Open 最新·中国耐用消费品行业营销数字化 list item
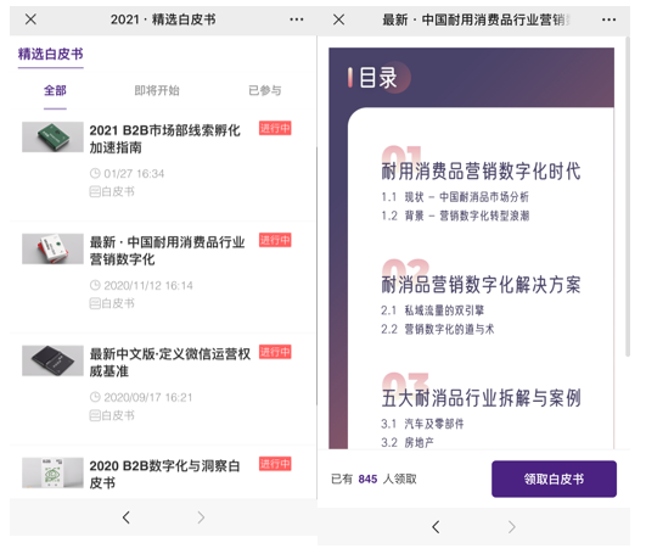The height and width of the screenshot is (554, 647). click(167, 251)
